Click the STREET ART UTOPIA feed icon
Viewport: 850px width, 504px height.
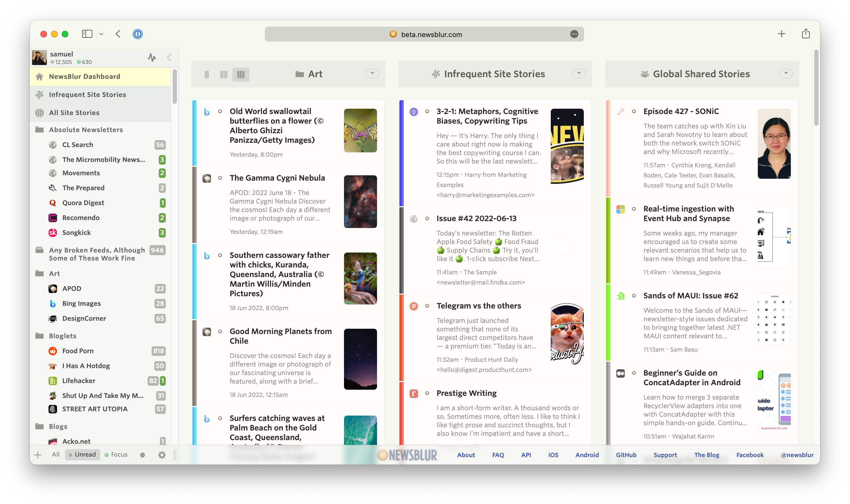53,409
